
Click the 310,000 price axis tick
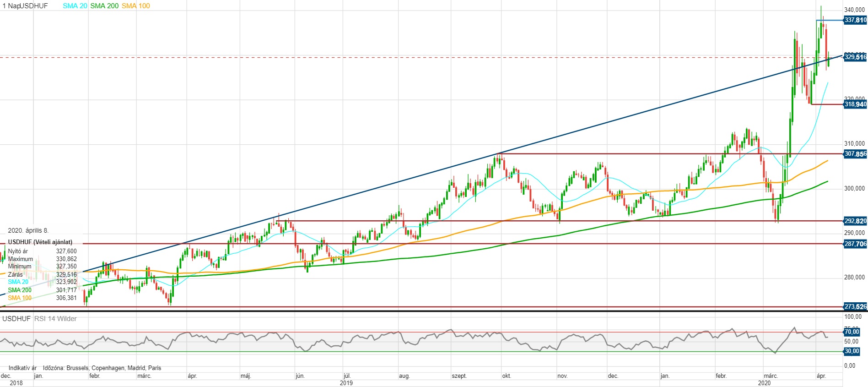[854, 144]
